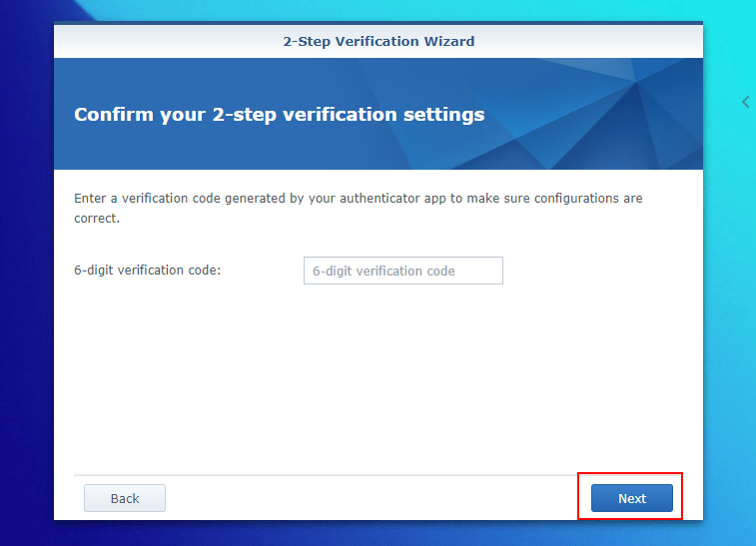Focus the 6-digit verification code field
Viewport: 756px width, 546px height.
coord(403,271)
